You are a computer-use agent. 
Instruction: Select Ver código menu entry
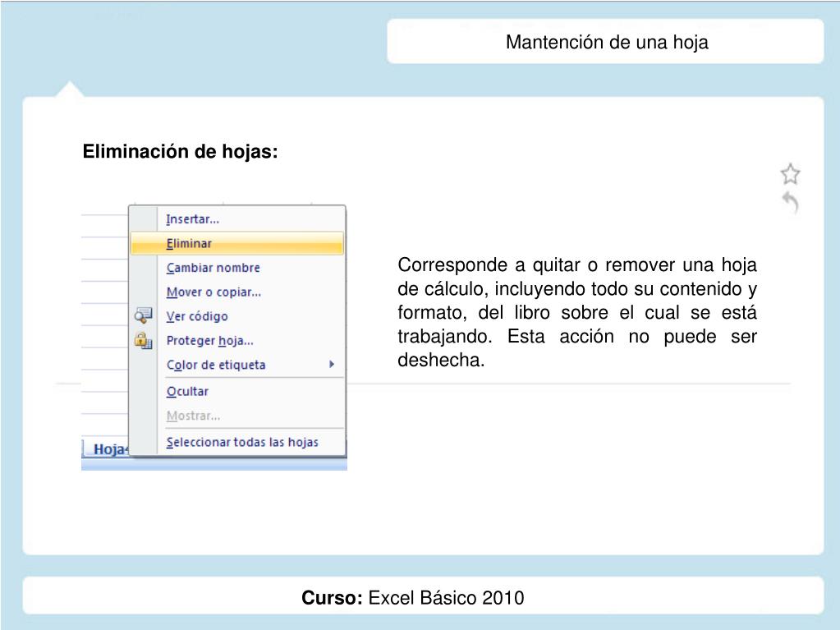(237, 316)
